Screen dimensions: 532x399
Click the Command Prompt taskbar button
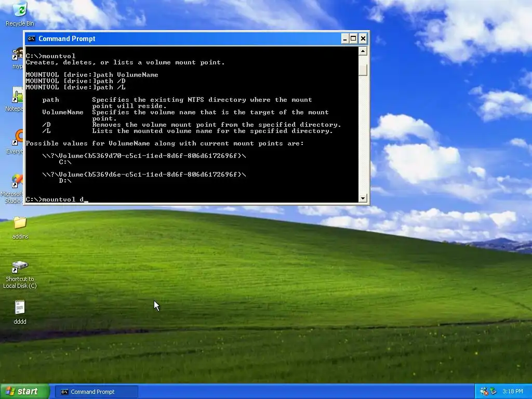pos(96,392)
